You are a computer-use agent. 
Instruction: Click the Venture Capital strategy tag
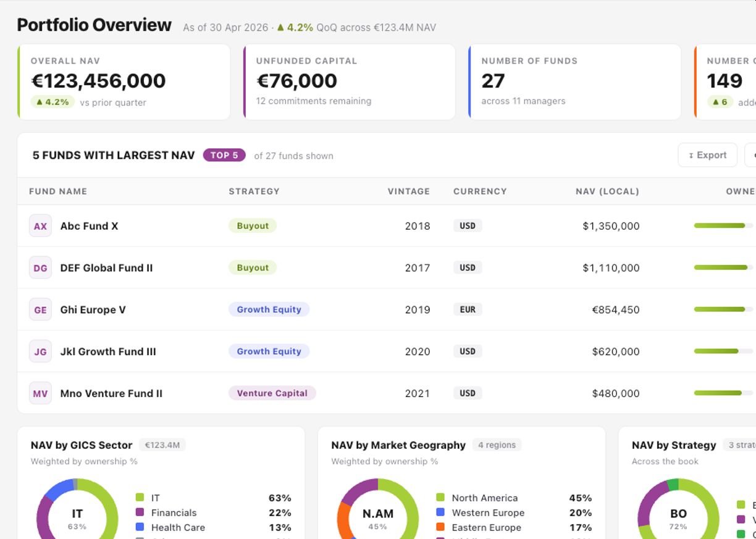point(272,393)
